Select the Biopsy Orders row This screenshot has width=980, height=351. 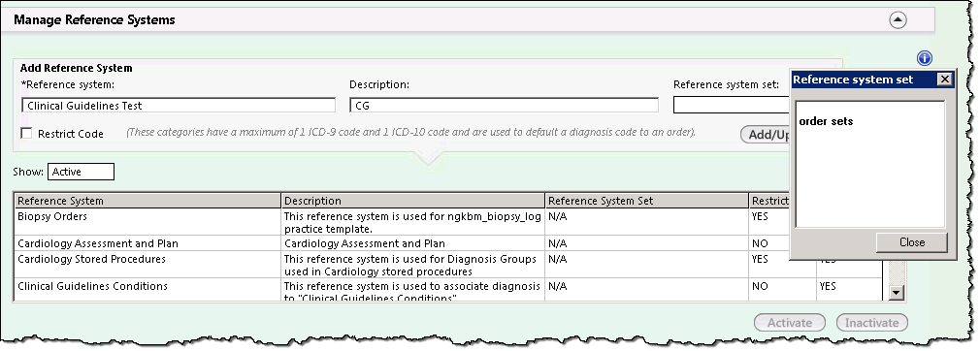tap(402, 222)
